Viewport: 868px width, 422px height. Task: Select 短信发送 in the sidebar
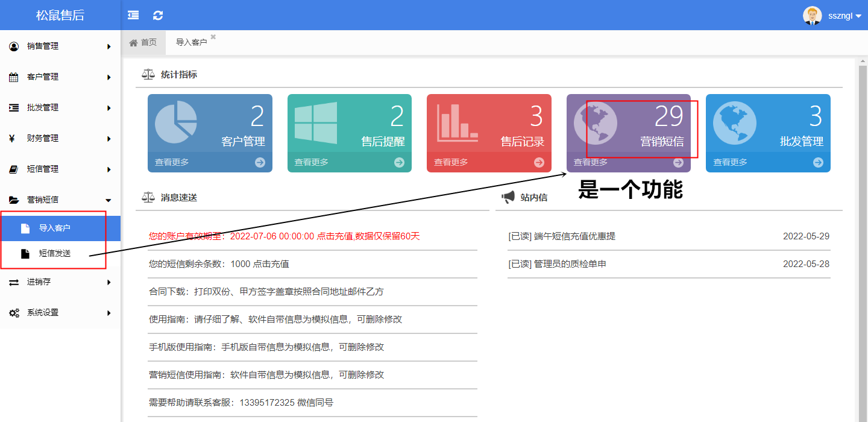pyautogui.click(x=55, y=254)
